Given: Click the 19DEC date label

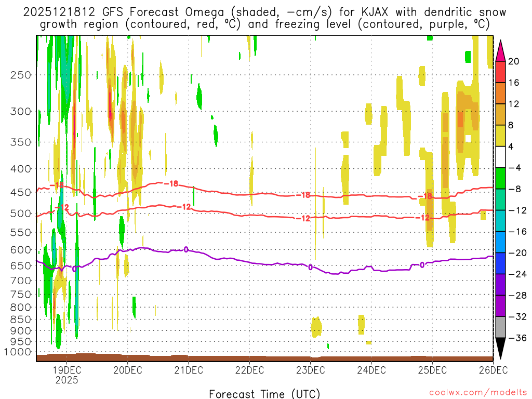Looking at the screenshot, I should (66, 370).
